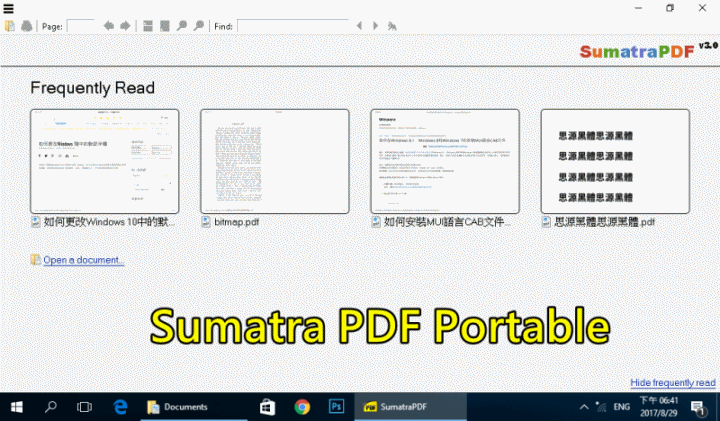Open the bitmap.pdf thumbnail
The width and height of the screenshot is (720, 421).
[x=275, y=161]
